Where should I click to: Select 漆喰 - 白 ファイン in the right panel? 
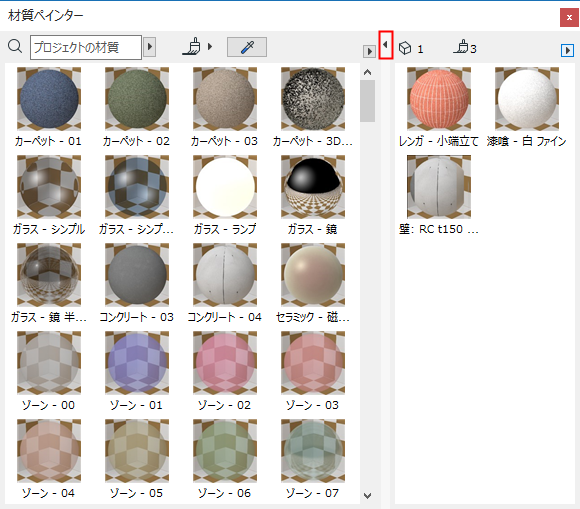(527, 99)
